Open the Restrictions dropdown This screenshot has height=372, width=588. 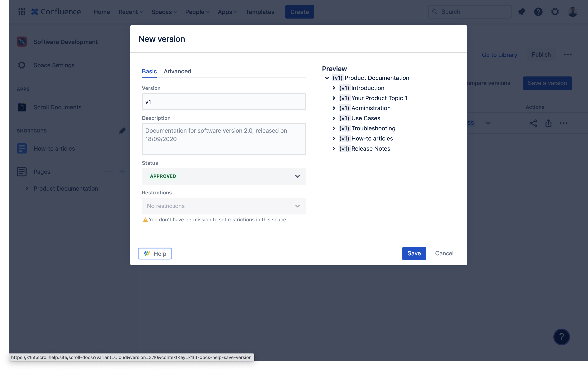pyautogui.click(x=224, y=206)
